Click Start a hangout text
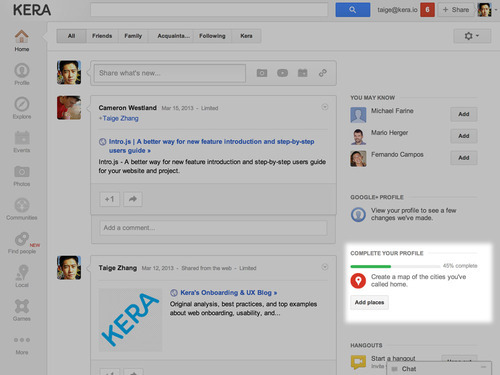500x375 pixels. [393, 359]
